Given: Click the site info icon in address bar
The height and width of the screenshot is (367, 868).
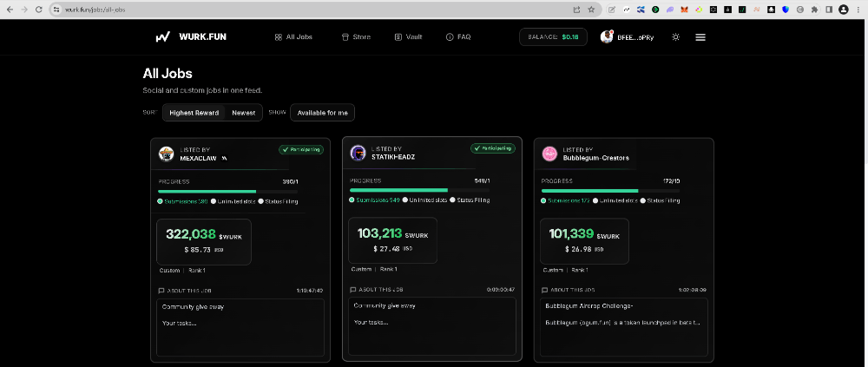Looking at the screenshot, I should (56, 10).
